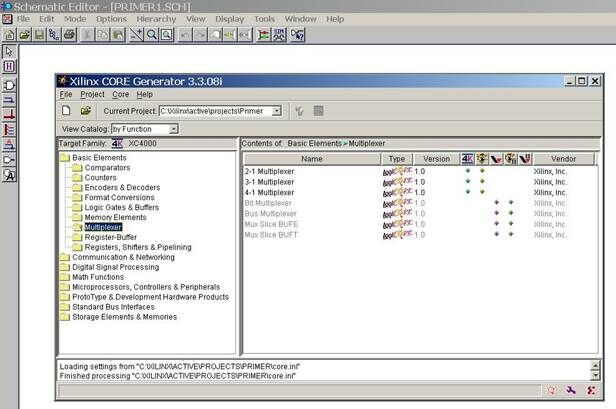
Task: Click the diagonal line plus/minus toolbar icon
Action: [136, 35]
